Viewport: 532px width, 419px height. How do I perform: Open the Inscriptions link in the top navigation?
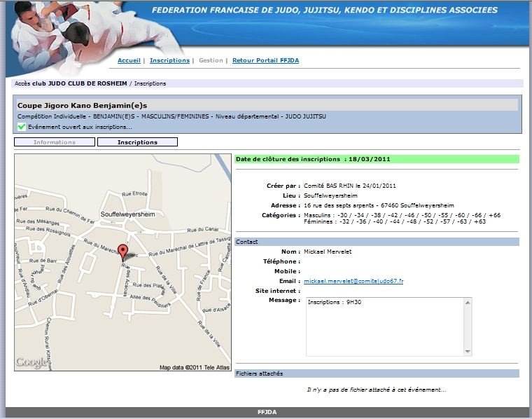[x=169, y=61]
